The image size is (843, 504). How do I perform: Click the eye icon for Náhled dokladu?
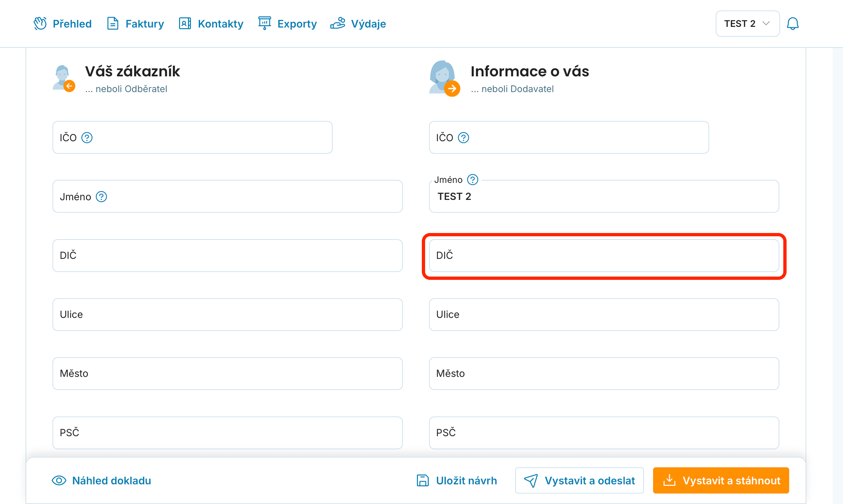(x=59, y=480)
